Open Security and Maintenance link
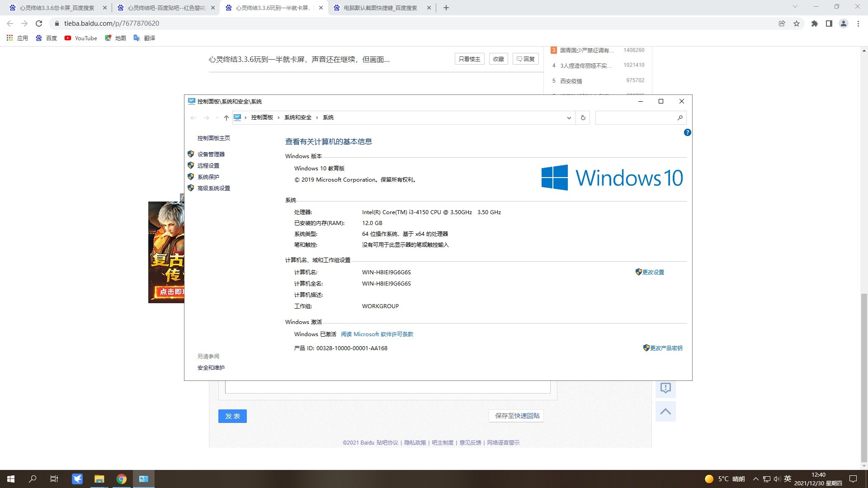This screenshot has height=488, width=868. (x=211, y=367)
